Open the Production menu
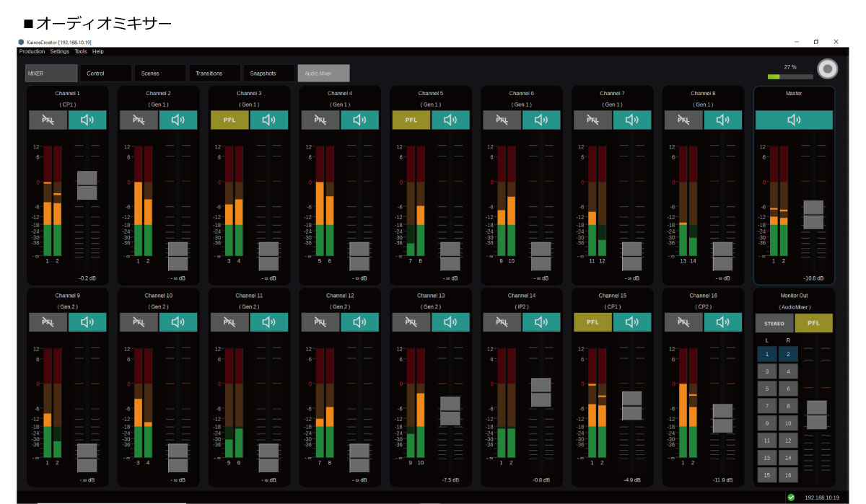The image size is (866, 504). coord(32,52)
